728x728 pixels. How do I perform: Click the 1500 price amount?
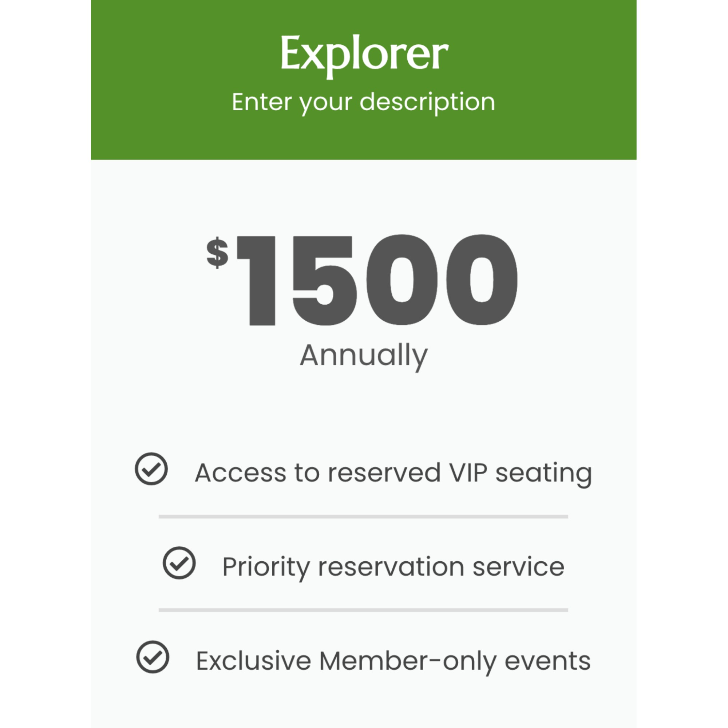point(377,280)
